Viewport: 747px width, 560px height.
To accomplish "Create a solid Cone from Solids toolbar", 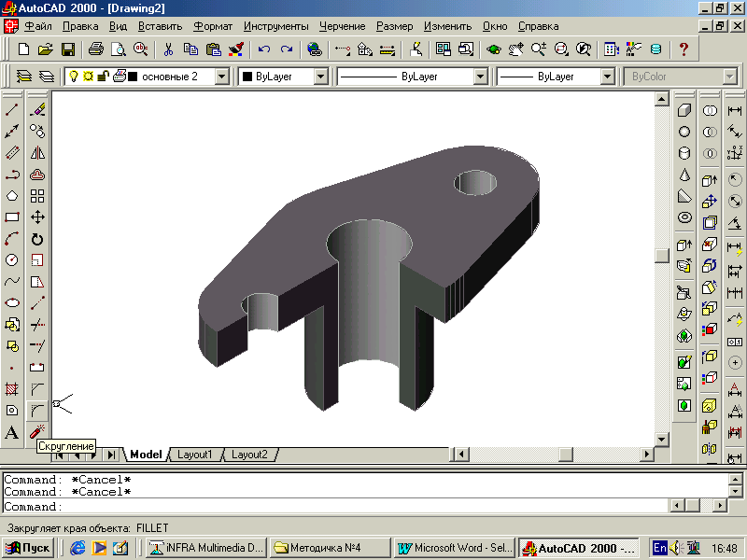I will pos(684,175).
